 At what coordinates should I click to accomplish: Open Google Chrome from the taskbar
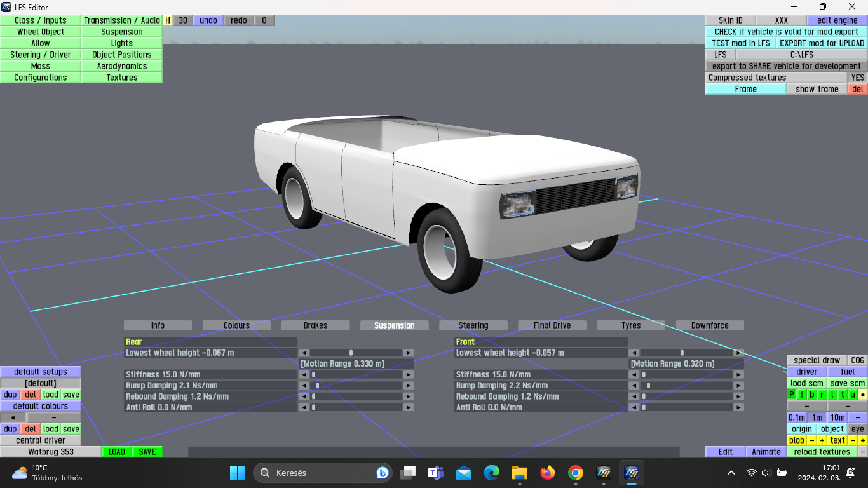point(576,473)
